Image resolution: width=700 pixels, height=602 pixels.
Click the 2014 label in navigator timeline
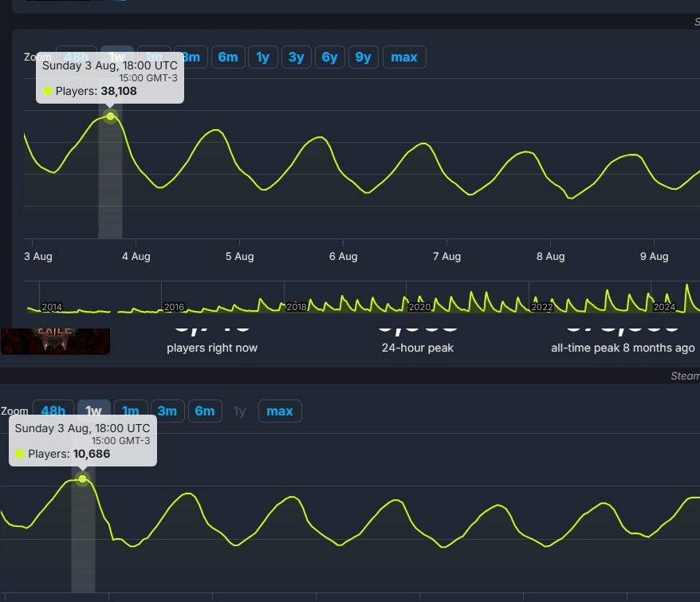point(52,307)
